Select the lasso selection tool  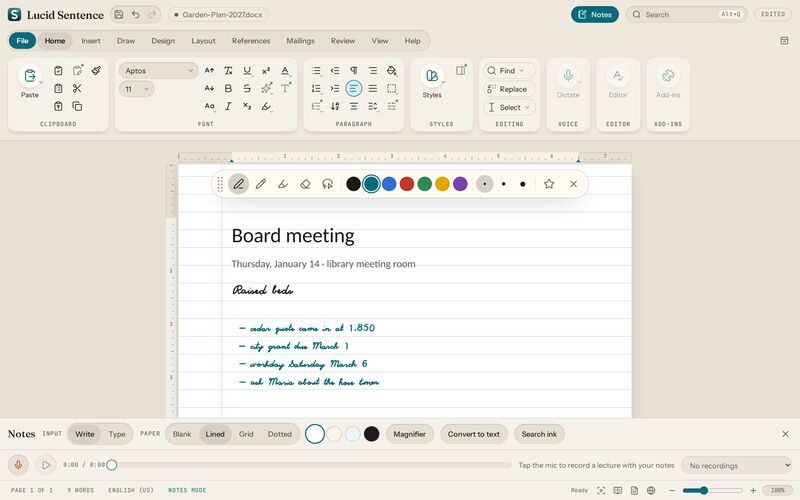tap(328, 184)
